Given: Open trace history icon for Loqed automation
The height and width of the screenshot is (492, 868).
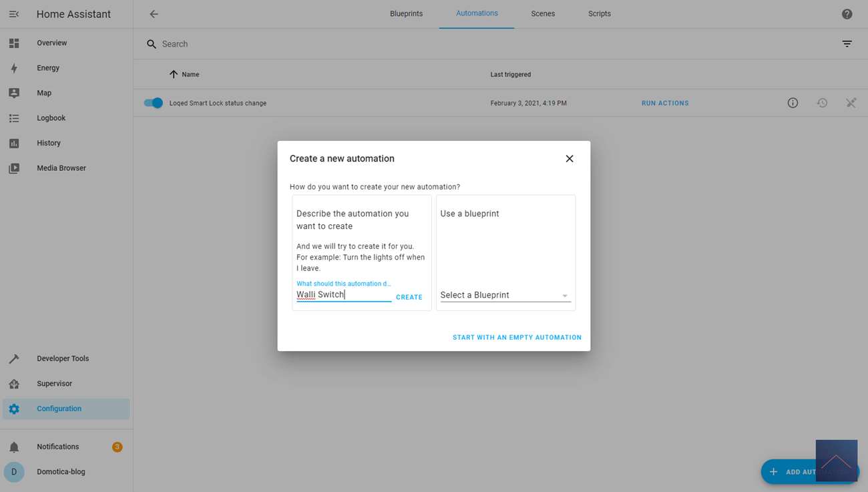Looking at the screenshot, I should click(822, 103).
